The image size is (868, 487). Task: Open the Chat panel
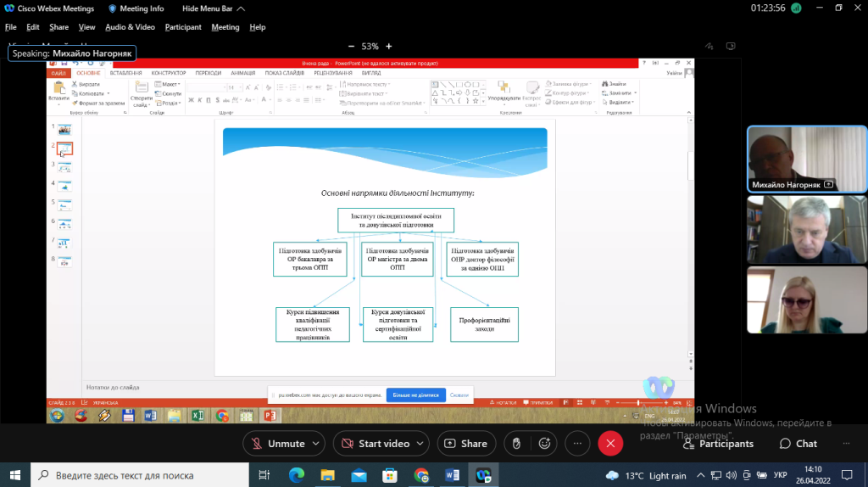pos(798,443)
